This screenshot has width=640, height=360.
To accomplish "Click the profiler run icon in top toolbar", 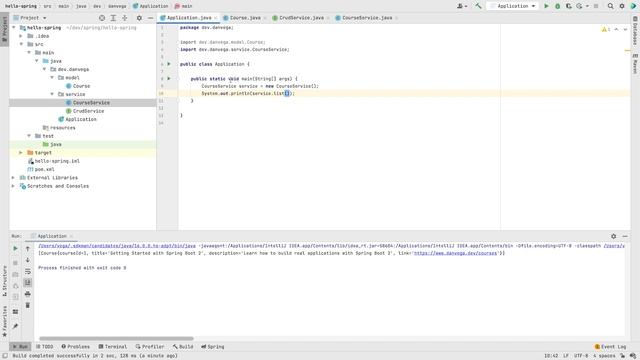I will [579, 6].
